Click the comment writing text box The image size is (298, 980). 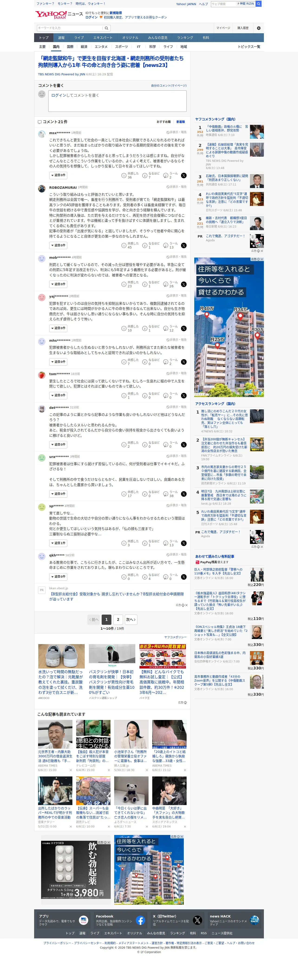click(x=117, y=101)
